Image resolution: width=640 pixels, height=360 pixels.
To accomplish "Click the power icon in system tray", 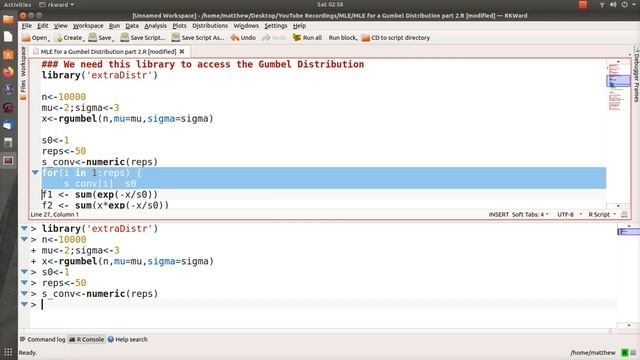I will click(624, 4).
